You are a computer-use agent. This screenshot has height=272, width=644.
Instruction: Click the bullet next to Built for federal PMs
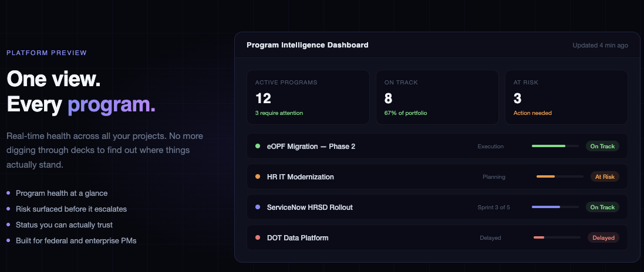click(8, 240)
